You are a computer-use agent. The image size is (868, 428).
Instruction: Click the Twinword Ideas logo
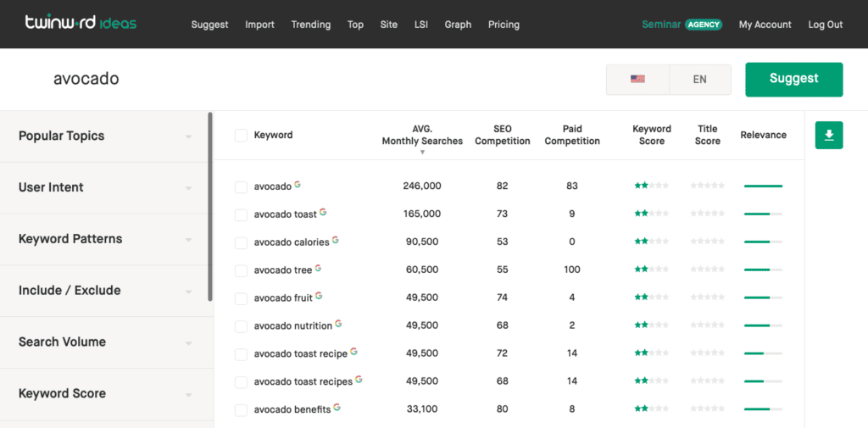tap(81, 23)
